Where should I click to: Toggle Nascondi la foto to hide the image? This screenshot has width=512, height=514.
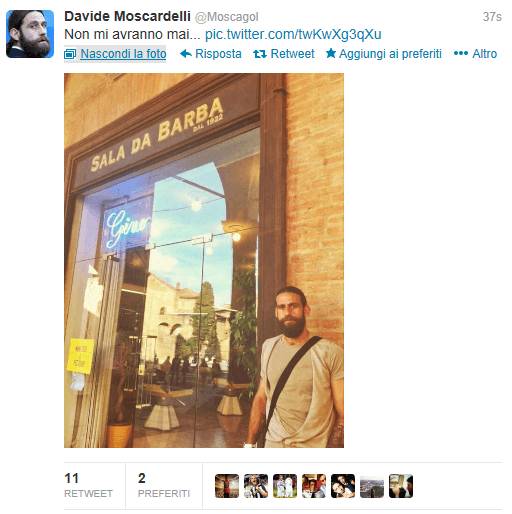coord(123,54)
